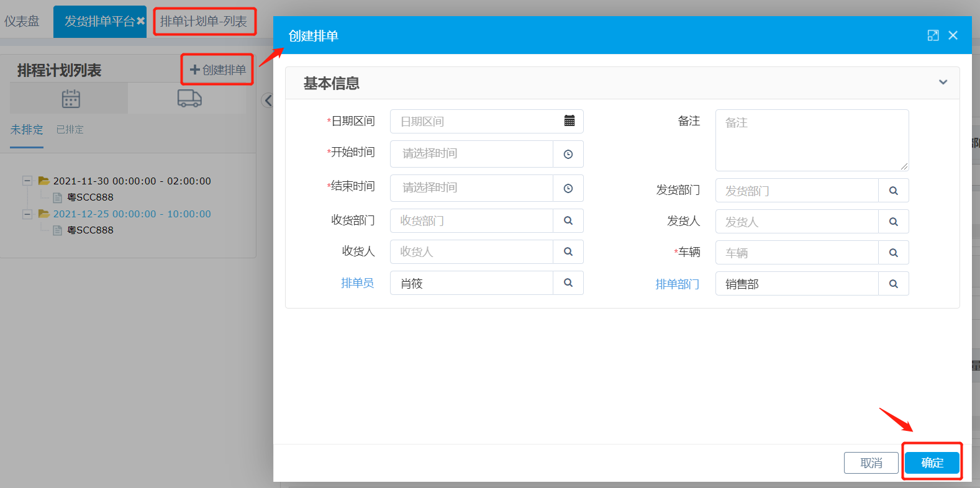Switch to 排单计划单-列表 tab
This screenshot has height=488, width=980.
(x=204, y=21)
